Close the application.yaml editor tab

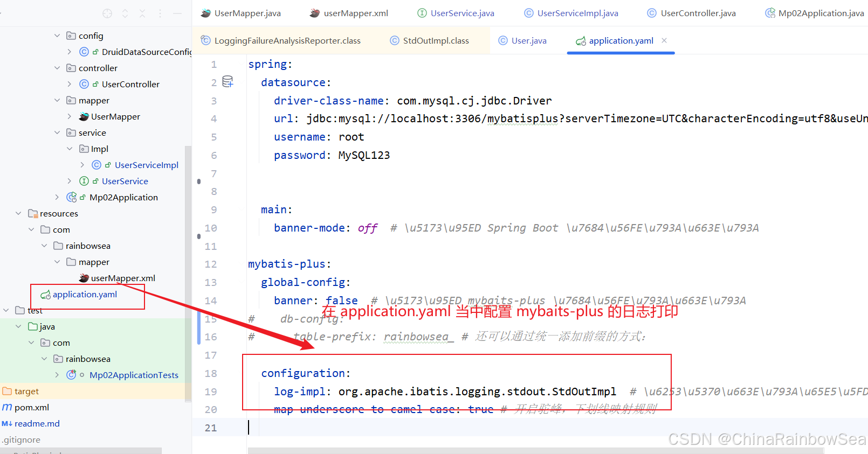click(x=664, y=40)
